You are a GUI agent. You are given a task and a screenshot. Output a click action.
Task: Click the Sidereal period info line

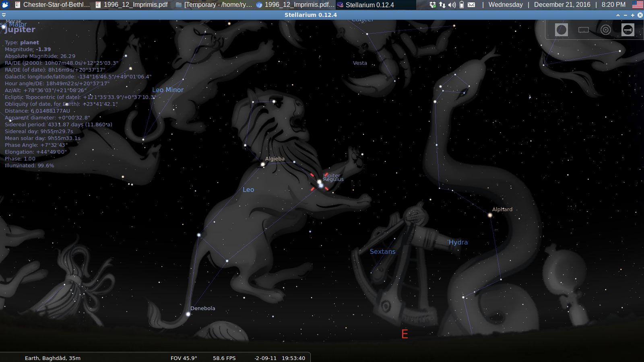[58, 124]
